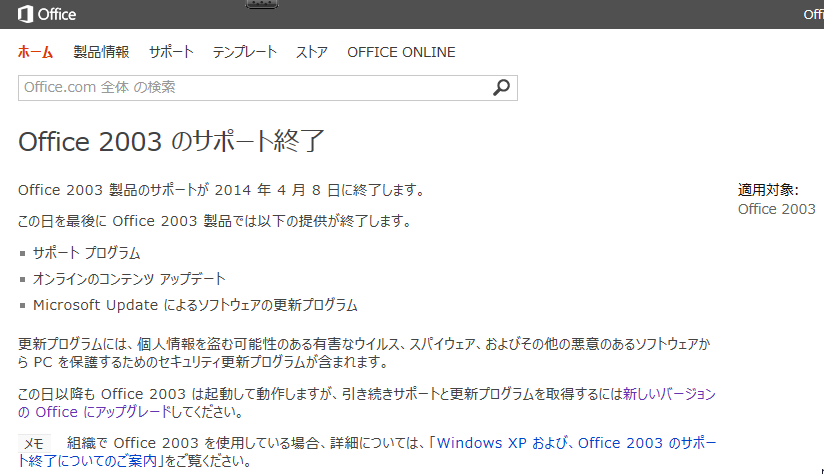
Task: Go to the サポート navigation item
Action: [x=171, y=52]
